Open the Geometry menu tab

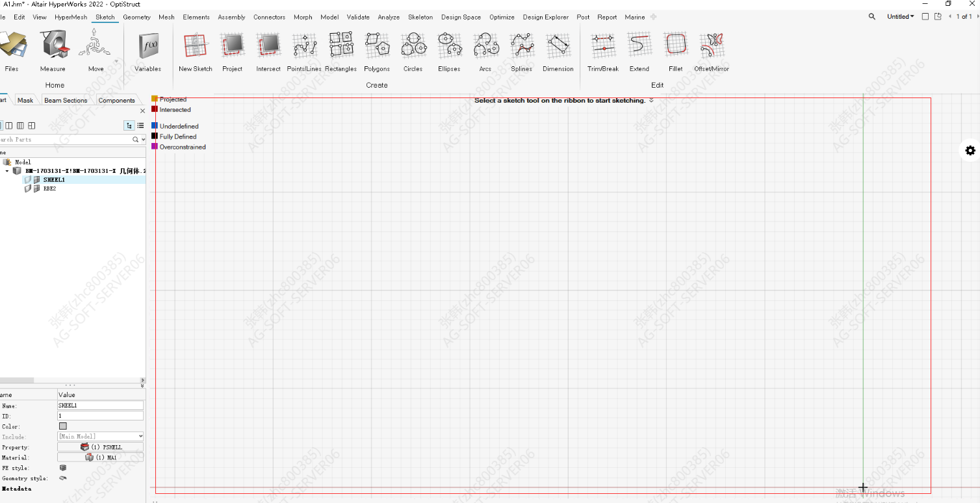(x=136, y=18)
